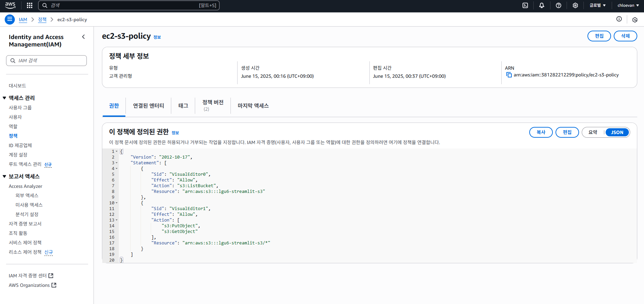Fold the Statement array at line 3

(117, 163)
